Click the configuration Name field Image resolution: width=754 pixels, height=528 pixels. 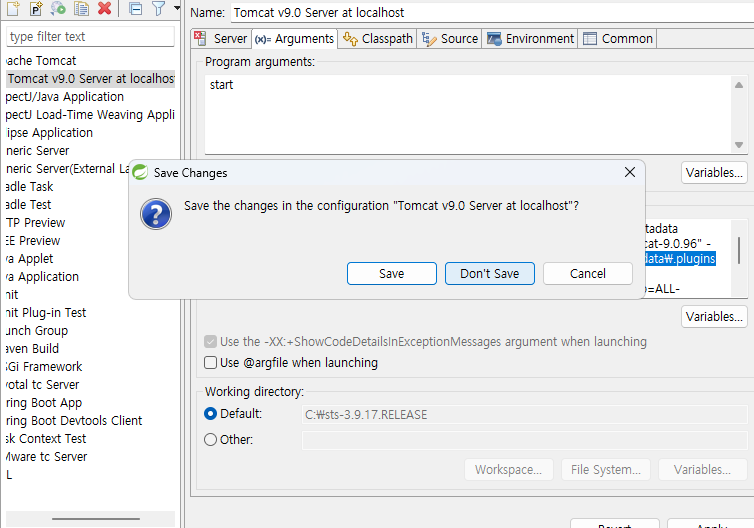click(492, 13)
